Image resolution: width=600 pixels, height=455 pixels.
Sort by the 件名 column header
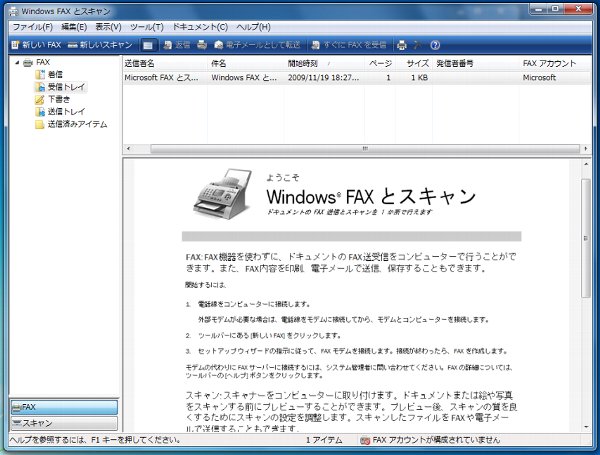[x=246, y=63]
